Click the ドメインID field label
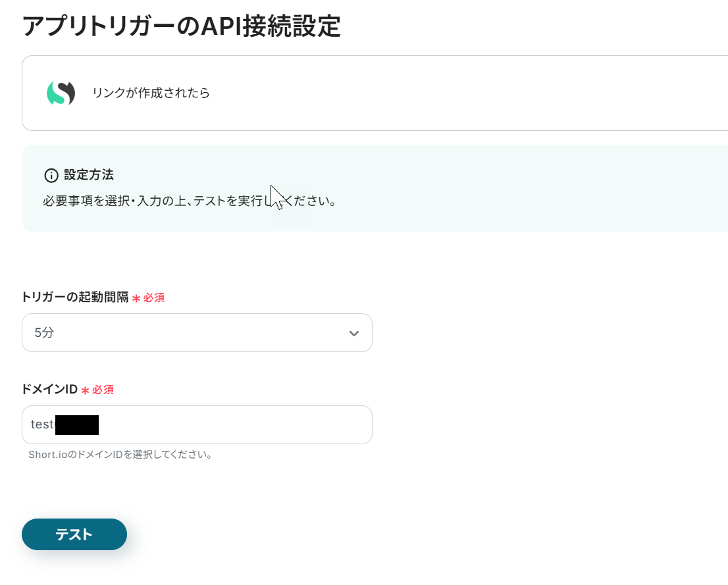 pos(49,390)
